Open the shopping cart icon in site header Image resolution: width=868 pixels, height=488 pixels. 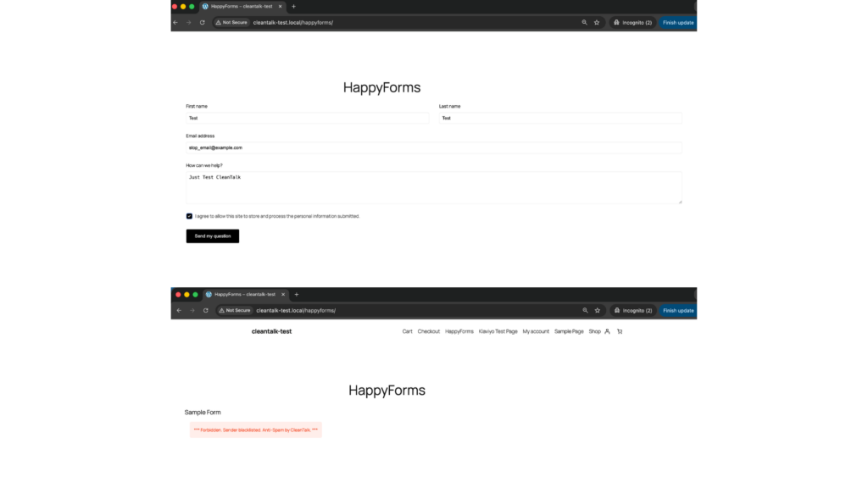[618, 331]
